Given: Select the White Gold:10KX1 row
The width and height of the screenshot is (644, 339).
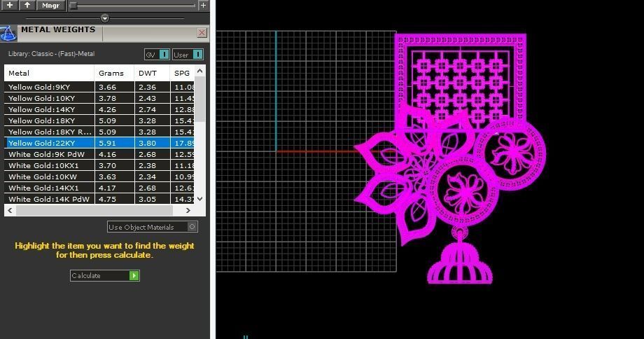Looking at the screenshot, I should click(x=99, y=165).
